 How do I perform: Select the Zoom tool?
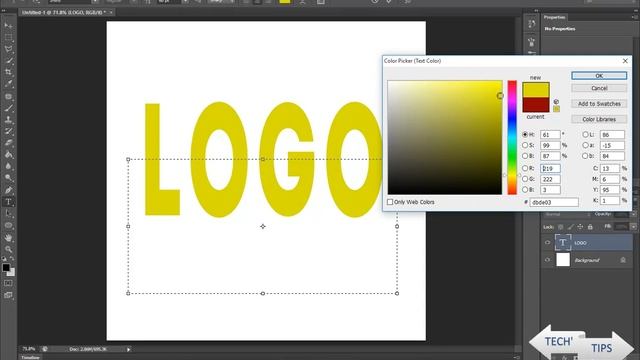[x=8, y=249]
